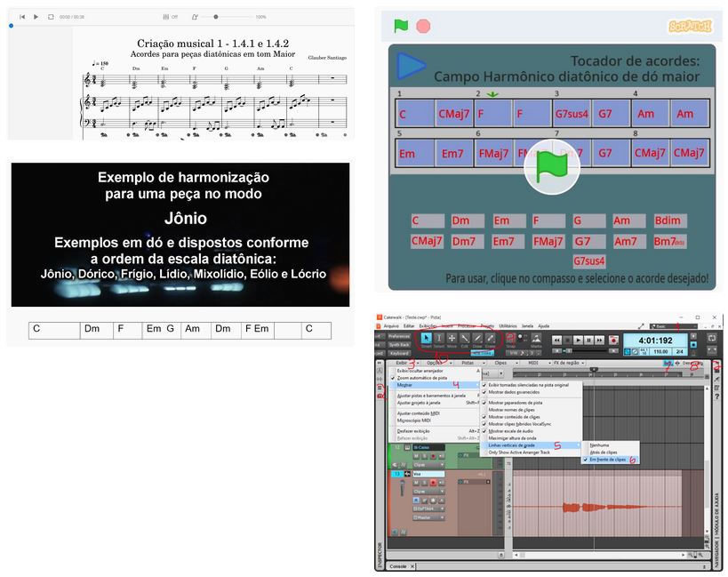Click the large blue play triangle

click(410, 66)
